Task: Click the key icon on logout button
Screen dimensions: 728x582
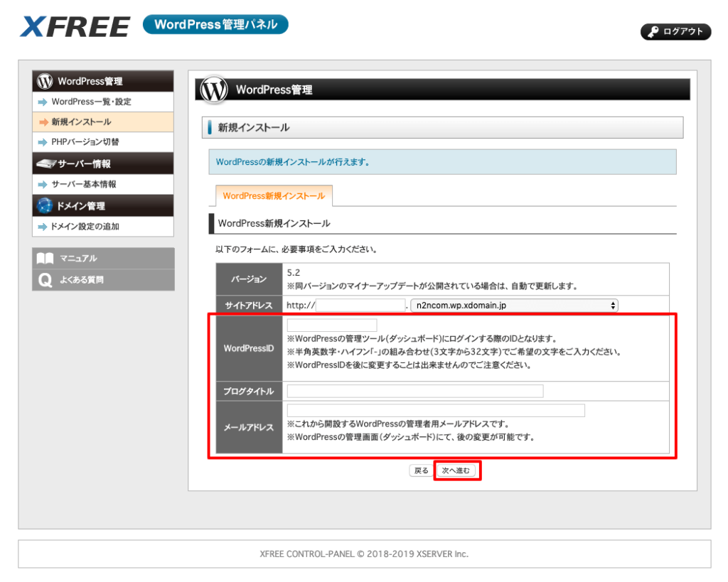Action: pyautogui.click(x=653, y=31)
